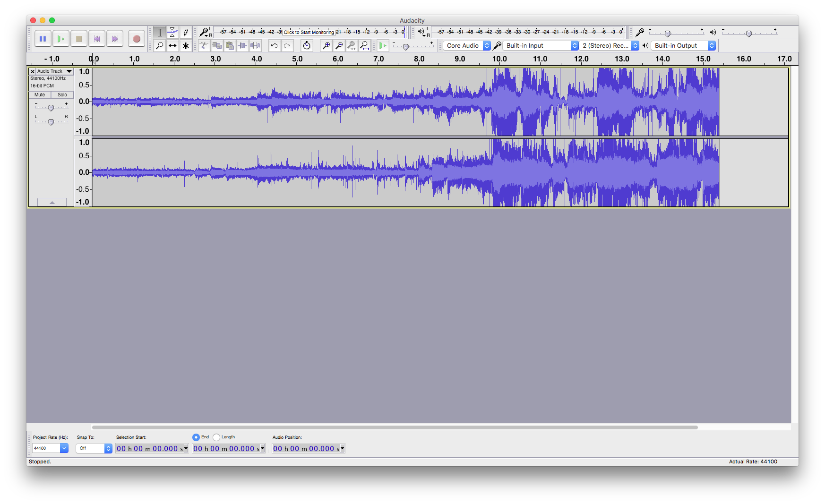Click the Undo arrow icon
This screenshot has width=825, height=504.
click(274, 45)
